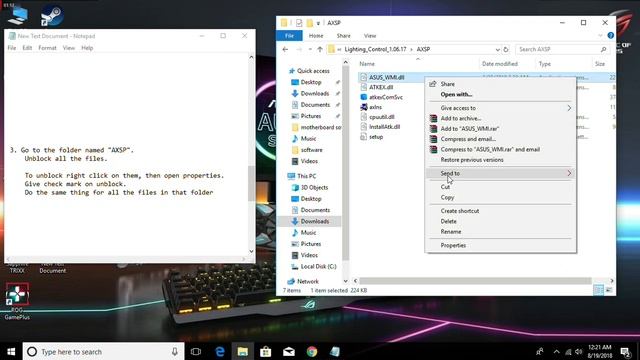Screen dimensions: 640x360
Task: Open Notepad's Edit menu
Action: (27, 48)
